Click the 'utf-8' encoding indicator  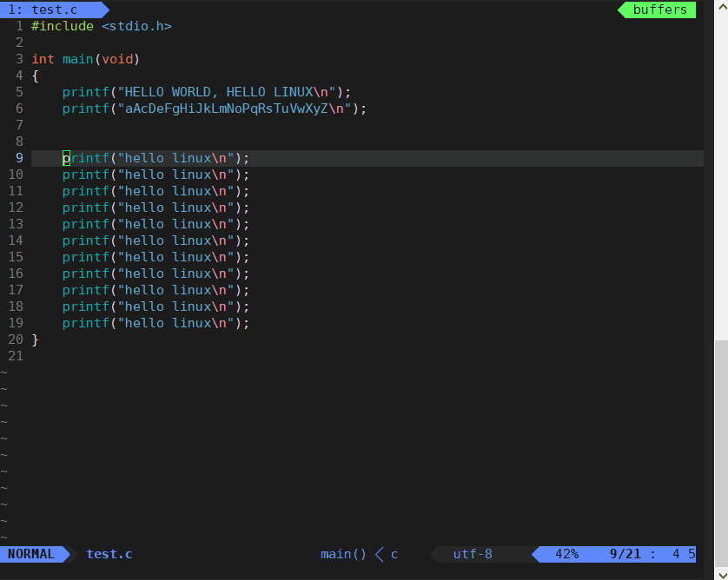point(473,554)
